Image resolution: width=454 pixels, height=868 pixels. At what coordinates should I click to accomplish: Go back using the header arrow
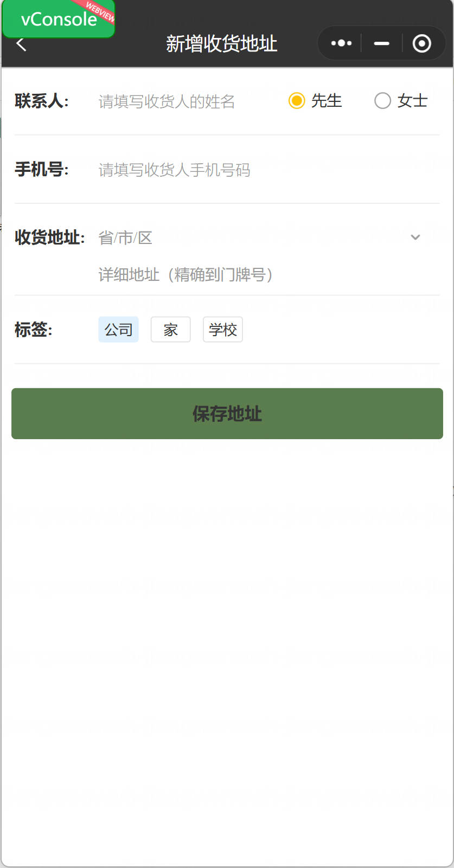(x=21, y=44)
